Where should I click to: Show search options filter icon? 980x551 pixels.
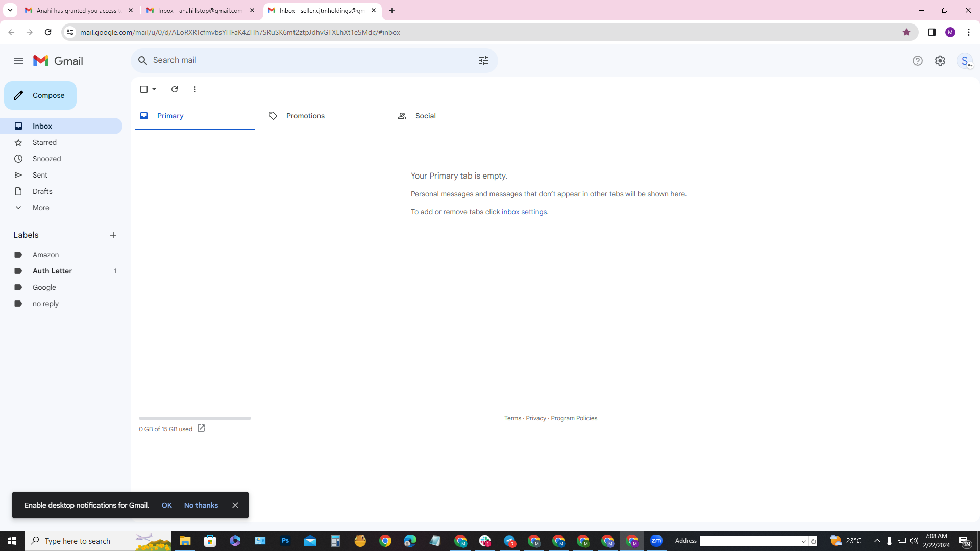click(484, 60)
